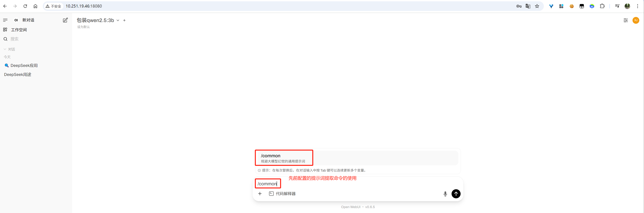Click the 设为默认 set-default link
This screenshot has width=644, height=213.
(x=83, y=27)
